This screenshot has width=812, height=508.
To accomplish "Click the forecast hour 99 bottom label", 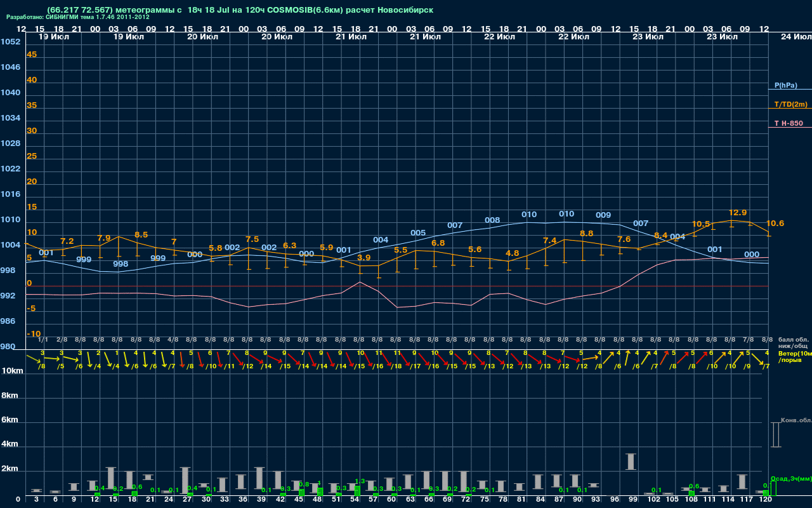I will pos(633,500).
